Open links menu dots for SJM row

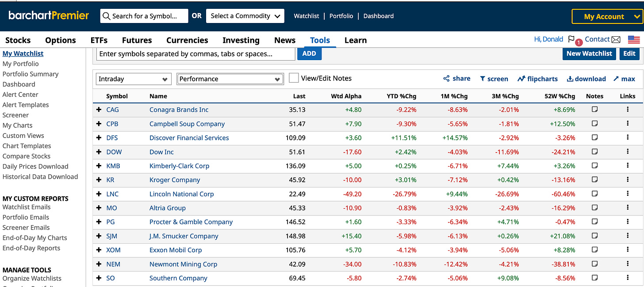(628, 236)
